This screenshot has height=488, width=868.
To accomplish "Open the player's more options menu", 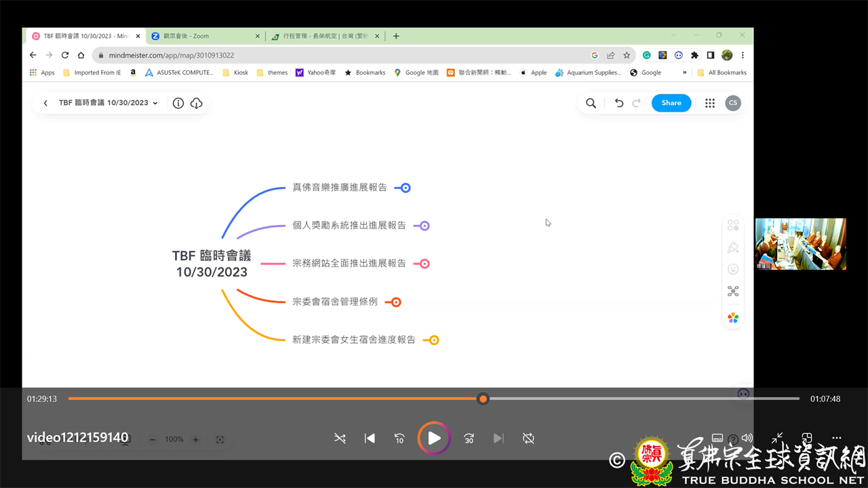I will [836, 438].
